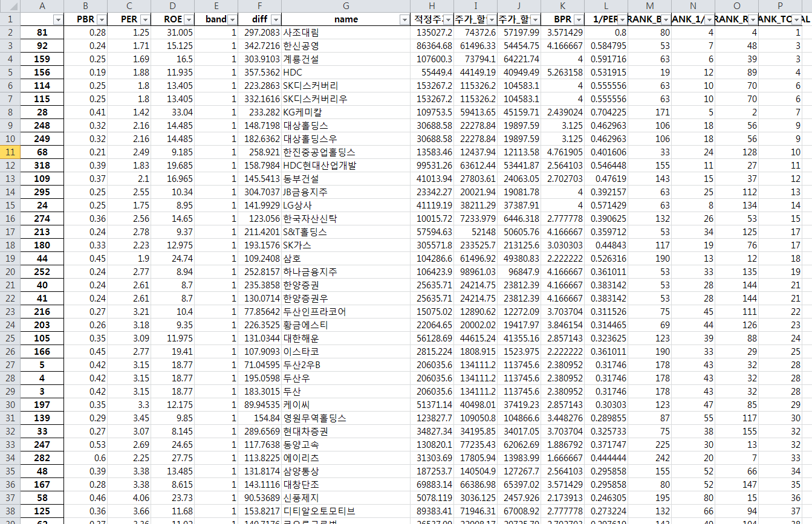Image resolution: width=812 pixels, height=524 pixels.
Task: Click the name cell 현대차증권
Action: pyautogui.click(x=346, y=432)
